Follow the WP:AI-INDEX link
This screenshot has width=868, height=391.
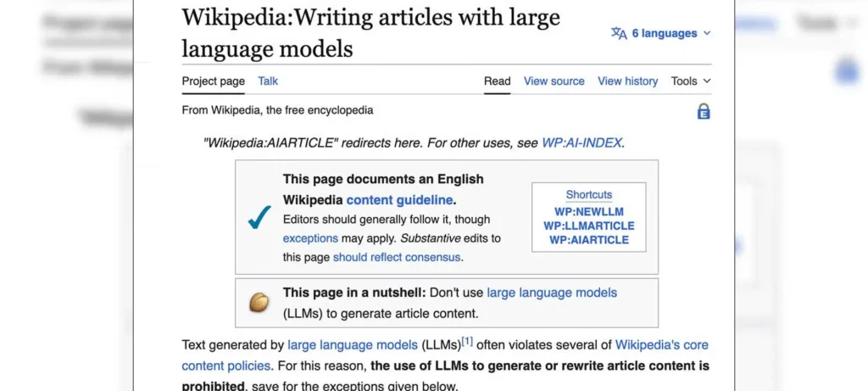[x=581, y=143]
